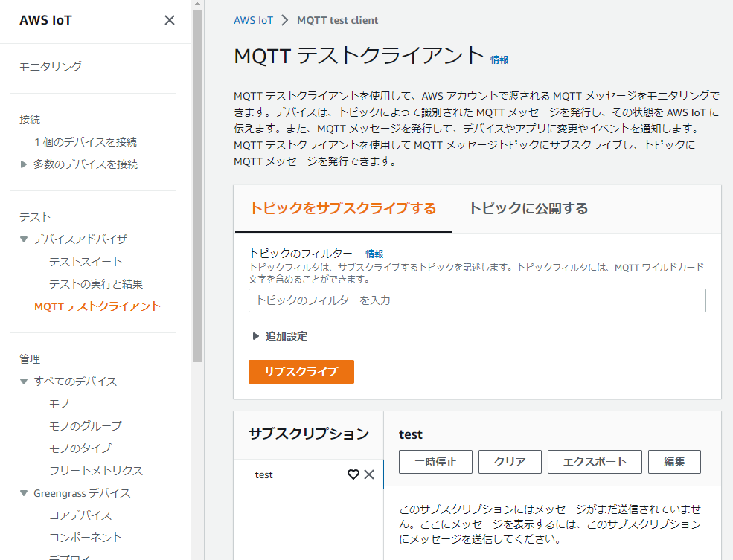Open the 編集 button for test subscription
Screen dimensions: 733x560
pyautogui.click(x=674, y=462)
